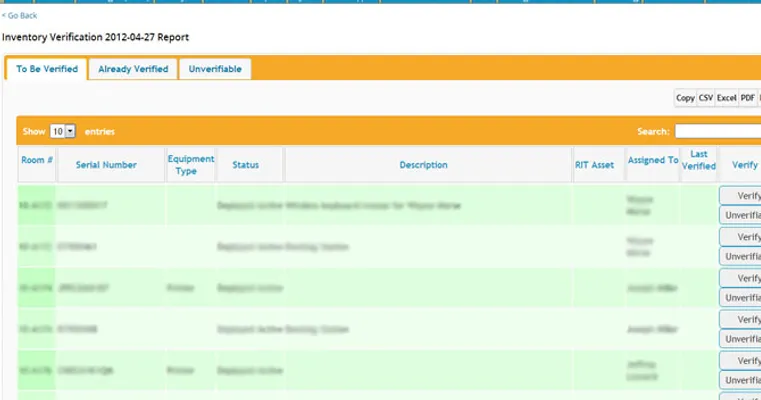Sort by Equipment Type column header
This screenshot has width=761, height=400.
(190, 165)
